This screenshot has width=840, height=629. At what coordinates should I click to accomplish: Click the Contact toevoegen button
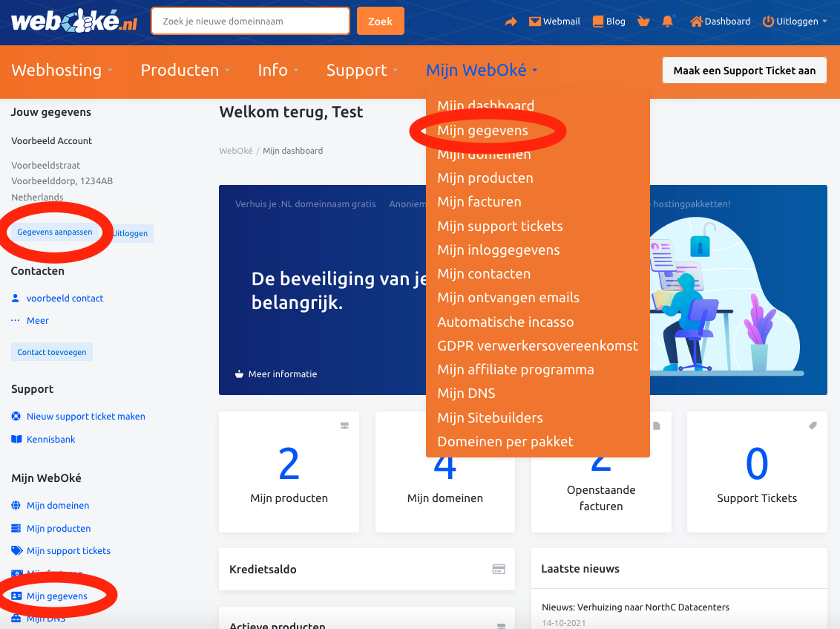pos(52,352)
